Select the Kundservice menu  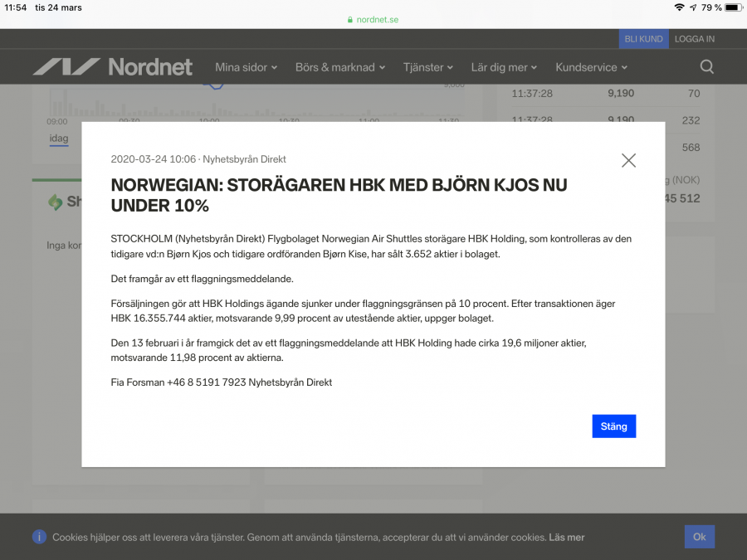[x=591, y=67]
